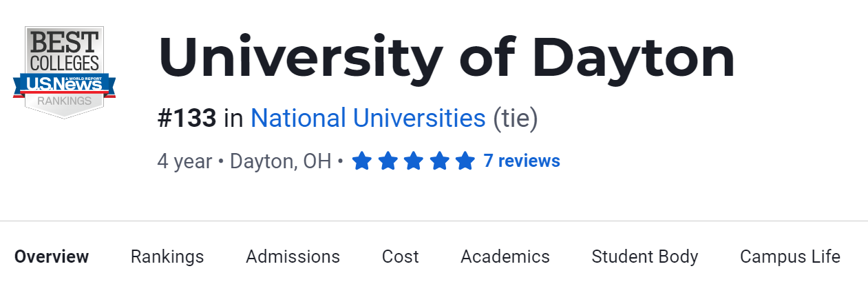Click the Best Colleges U.S. News badge
868x282 pixels.
click(x=64, y=71)
